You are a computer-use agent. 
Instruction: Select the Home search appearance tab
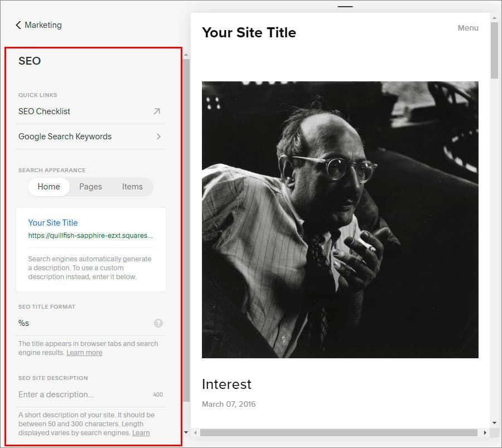coord(49,187)
